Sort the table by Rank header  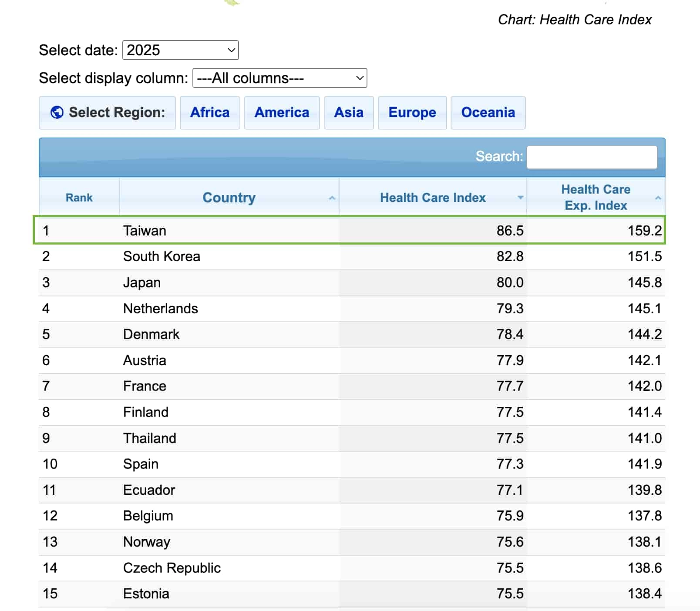[79, 198]
